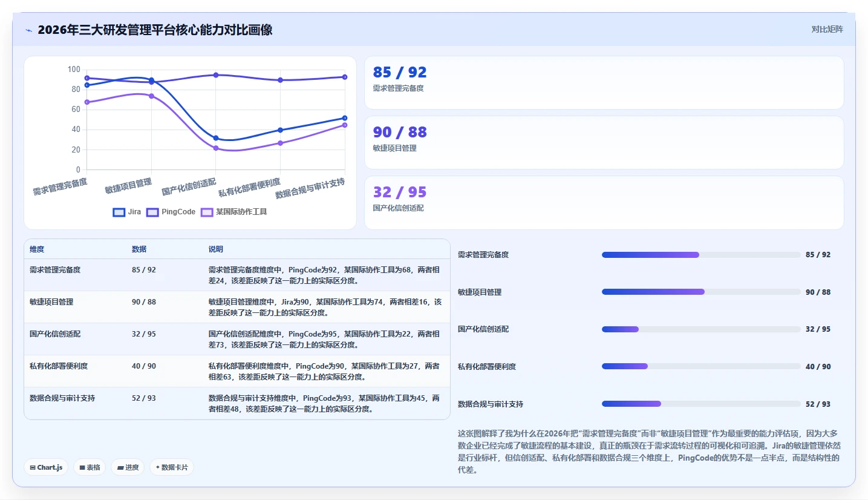Click the 对比矩阵 label in header
The image size is (868, 500).
point(827,29)
